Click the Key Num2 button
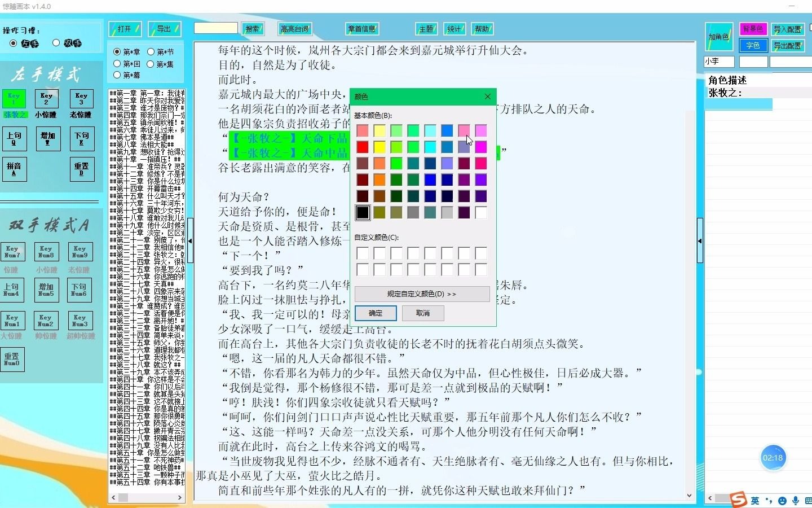The image size is (812, 508). point(46,321)
